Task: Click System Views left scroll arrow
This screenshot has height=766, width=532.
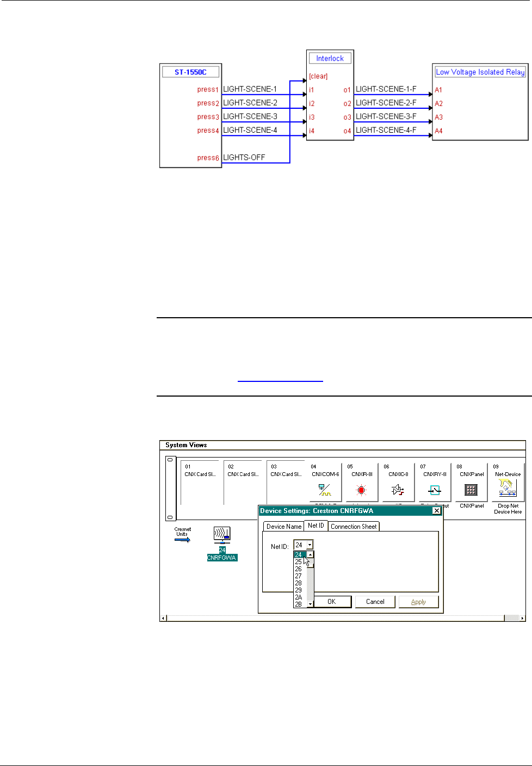Action: (163, 618)
